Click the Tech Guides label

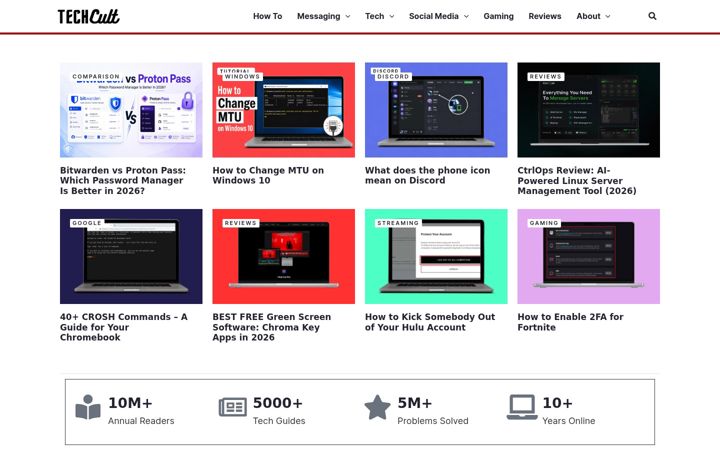(x=279, y=421)
